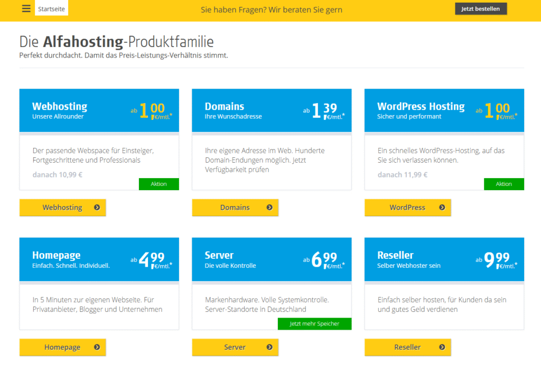541x392 pixels.
Task: Click arrow icon on Reseller button
Action: 442,347
